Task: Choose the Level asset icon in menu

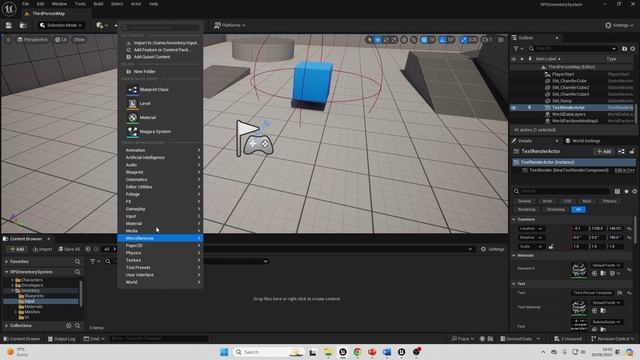Action: 132,104
